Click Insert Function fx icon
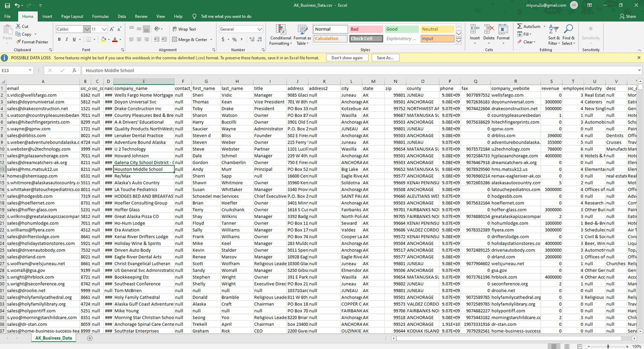Viewport: 644px width, 349px height. (74, 71)
